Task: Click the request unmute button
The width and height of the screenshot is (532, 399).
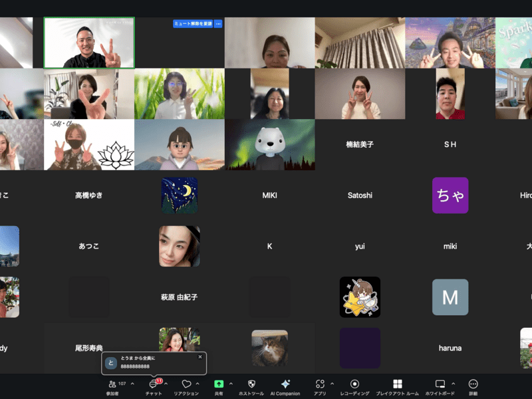Action: point(193,24)
